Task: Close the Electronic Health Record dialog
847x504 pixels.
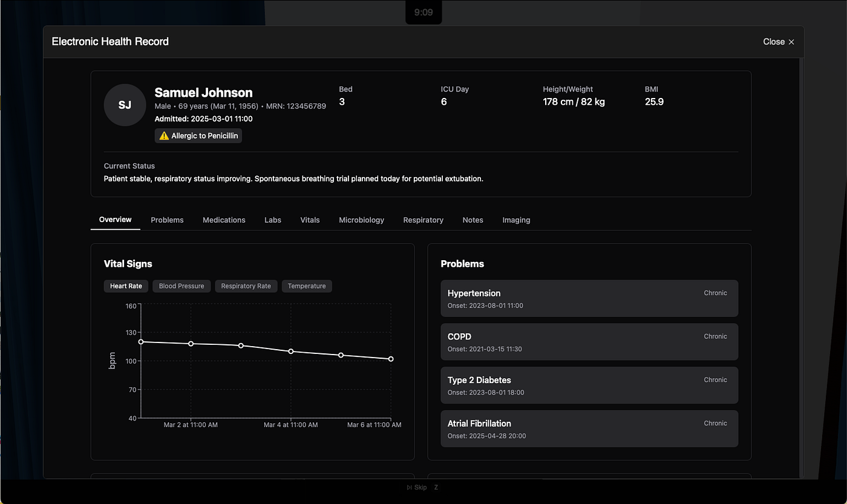Action: 779,42
